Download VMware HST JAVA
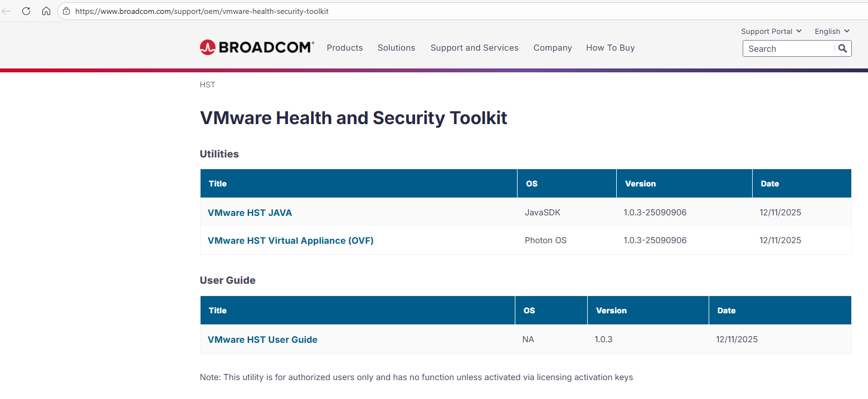Viewport: 868px width, 399px height. pyautogui.click(x=250, y=213)
